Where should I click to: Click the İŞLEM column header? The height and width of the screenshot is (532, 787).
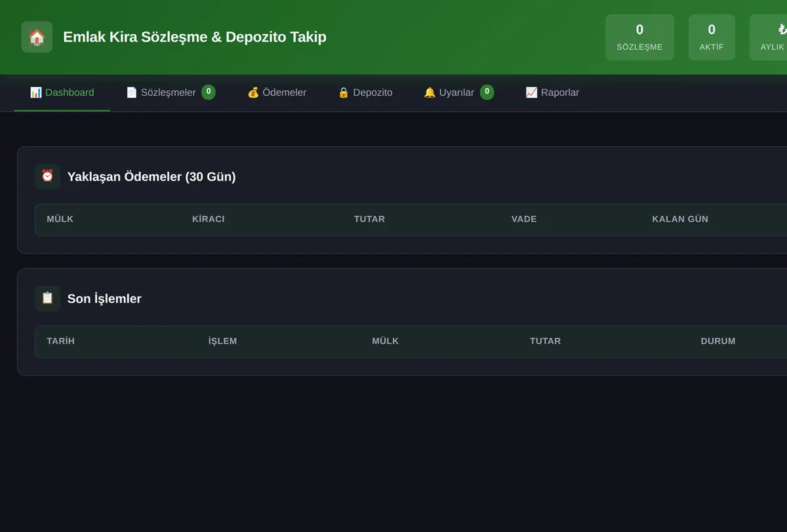(x=223, y=341)
